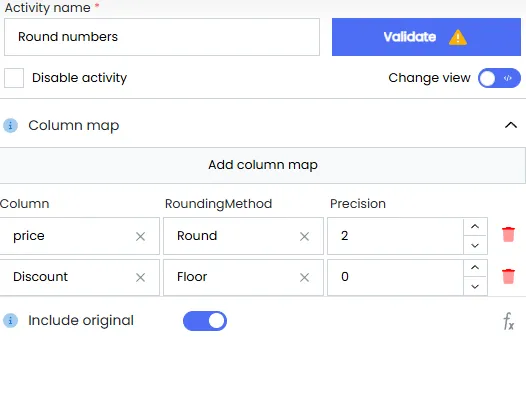
Task: Clear the Floor rounding method
Action: point(304,277)
